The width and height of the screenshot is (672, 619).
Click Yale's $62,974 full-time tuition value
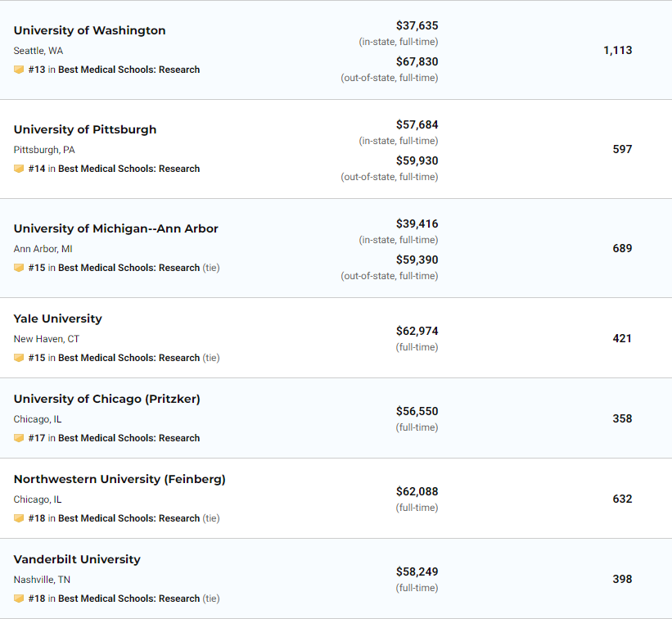[x=417, y=331]
